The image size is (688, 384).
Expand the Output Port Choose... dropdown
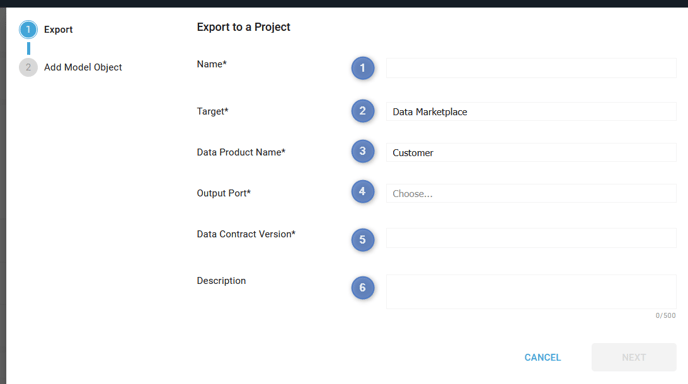click(x=531, y=194)
